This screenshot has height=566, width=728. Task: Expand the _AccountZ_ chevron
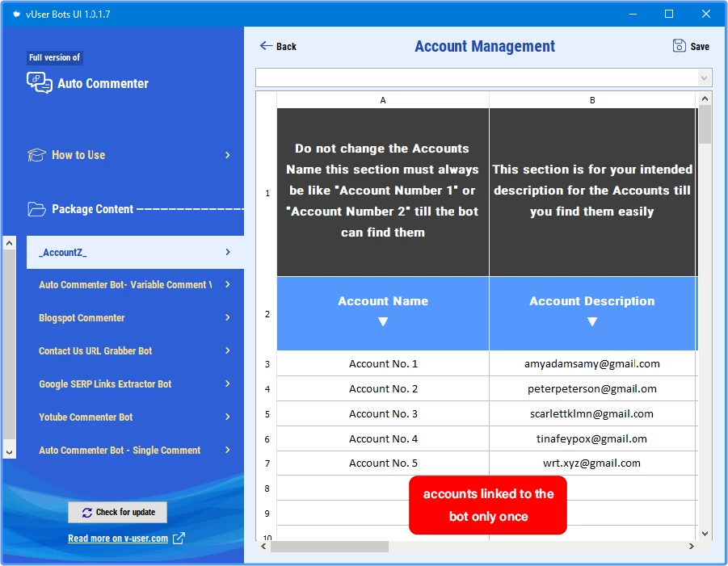pos(228,252)
